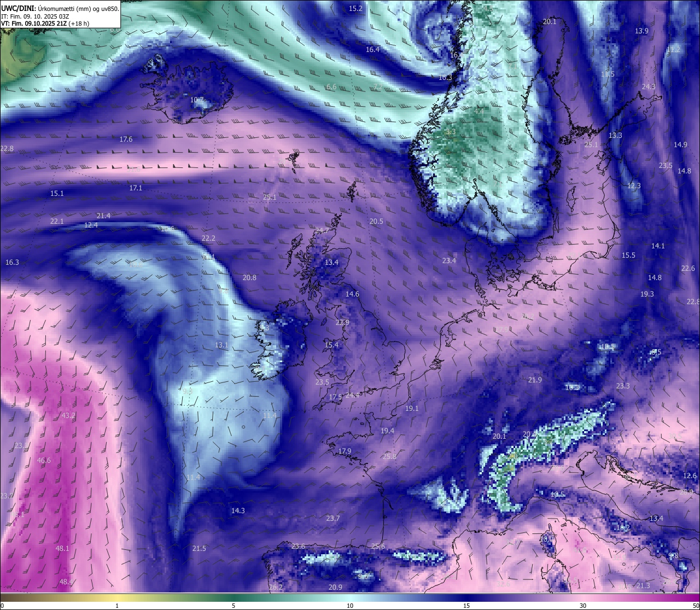
Task: Click the 12.3 value label
Action: 634,185
